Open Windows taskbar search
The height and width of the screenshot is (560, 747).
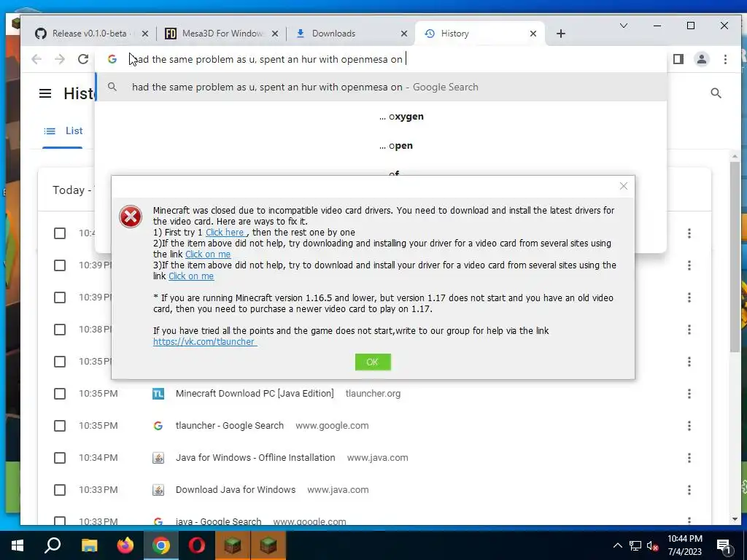point(53,545)
